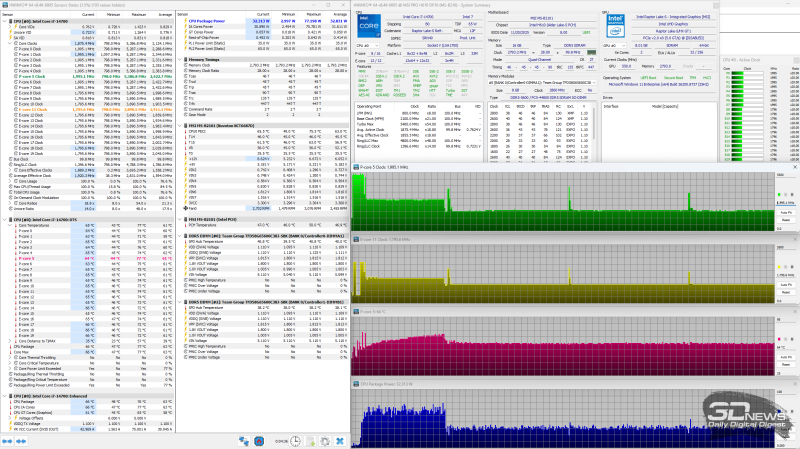Click the Microsoft Windows 11 Enterprise OS text
This screenshot has width=800, height=449.
coord(659,84)
